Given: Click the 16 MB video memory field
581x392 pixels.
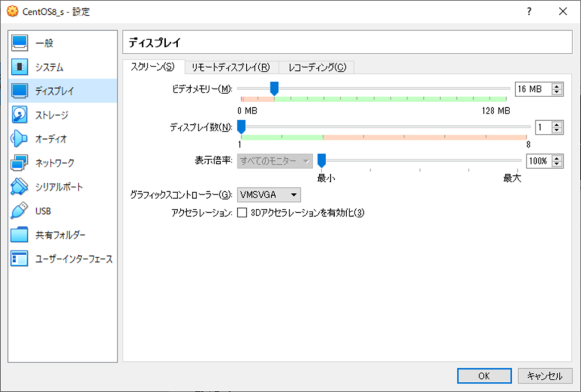Looking at the screenshot, I should tap(533, 89).
